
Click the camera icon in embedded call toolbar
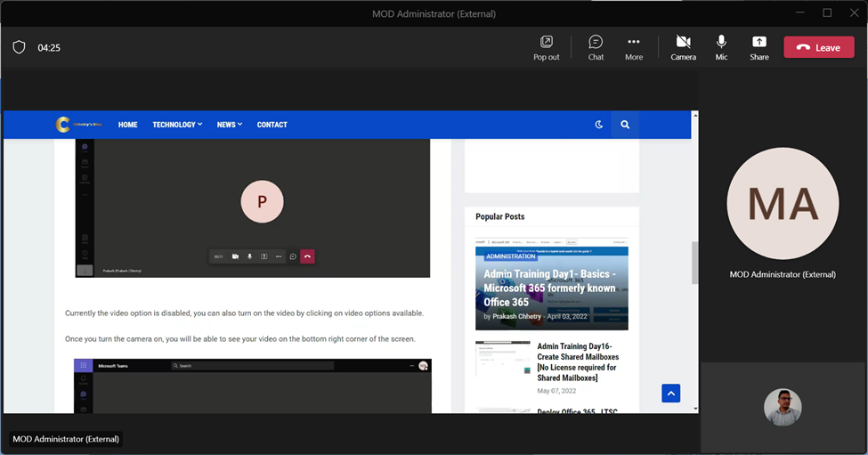point(235,256)
